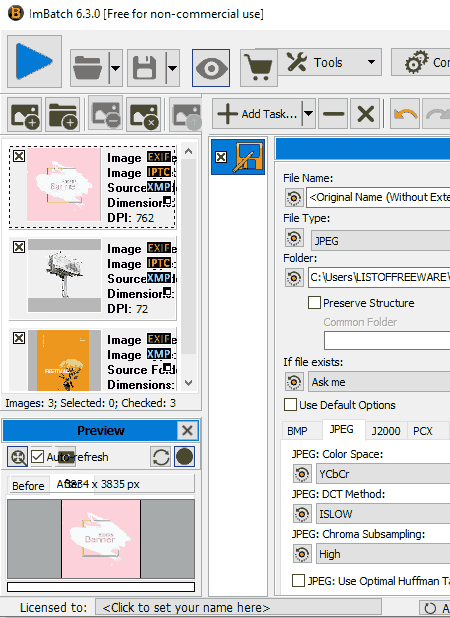The height and width of the screenshot is (618, 450).
Task: Open the File Type JPEG dropdown
Action: point(380,240)
